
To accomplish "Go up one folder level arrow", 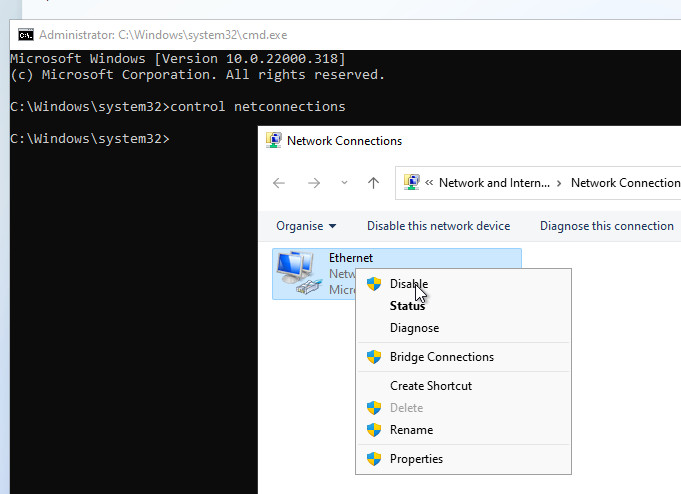I will 373,183.
